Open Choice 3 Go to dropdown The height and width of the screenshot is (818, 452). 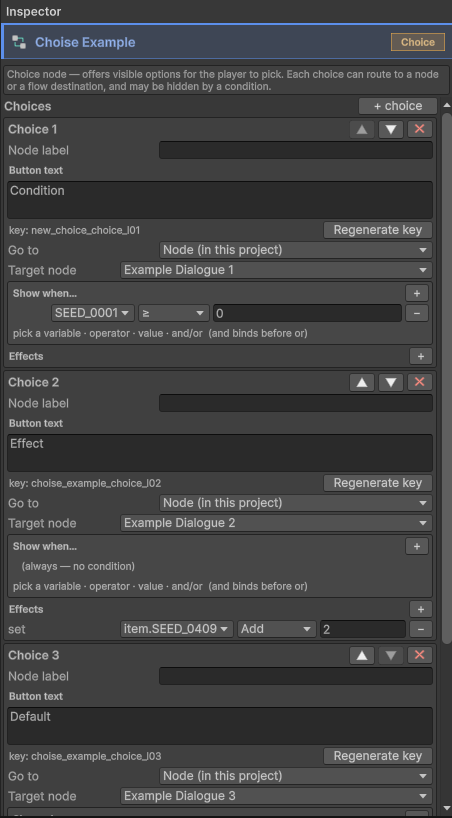click(295, 776)
